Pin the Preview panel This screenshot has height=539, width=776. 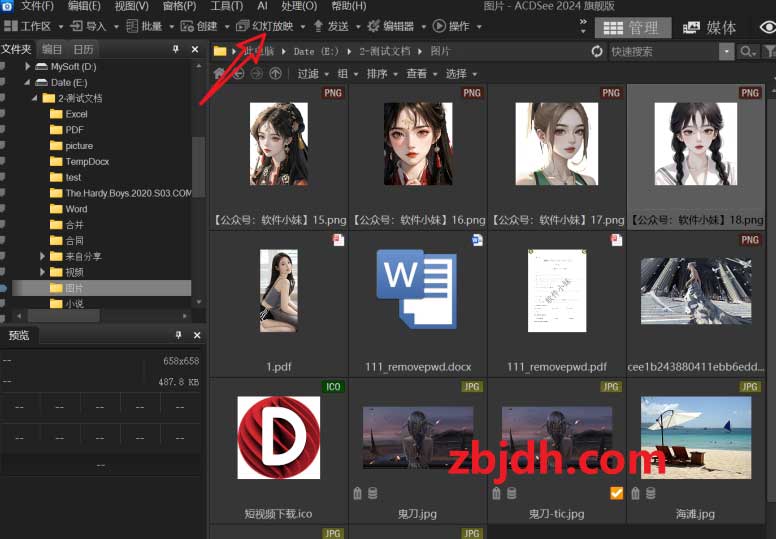point(178,335)
